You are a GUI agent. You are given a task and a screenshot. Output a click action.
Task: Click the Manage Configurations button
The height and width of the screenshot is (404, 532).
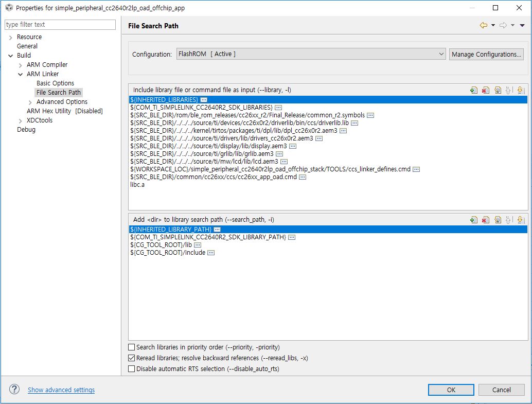[486, 54]
